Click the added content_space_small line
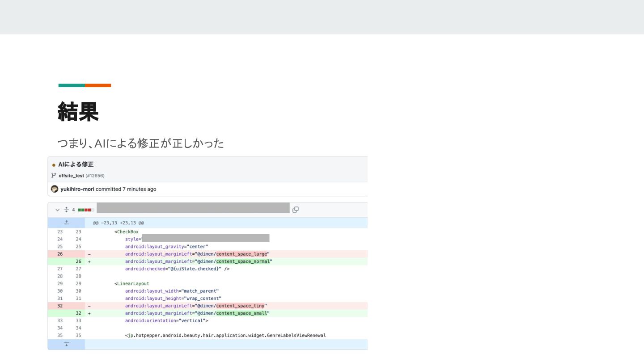This screenshot has height=362, width=644. coord(197,313)
